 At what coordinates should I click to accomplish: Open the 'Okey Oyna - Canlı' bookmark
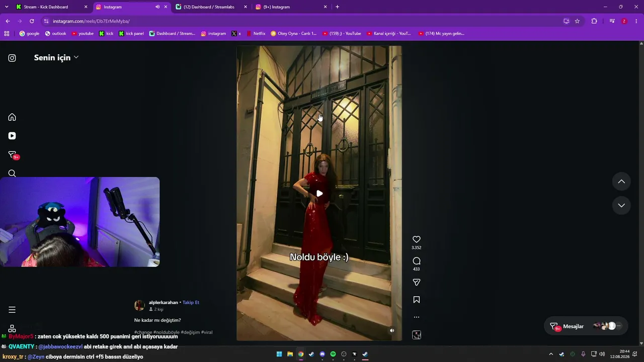pos(294,34)
